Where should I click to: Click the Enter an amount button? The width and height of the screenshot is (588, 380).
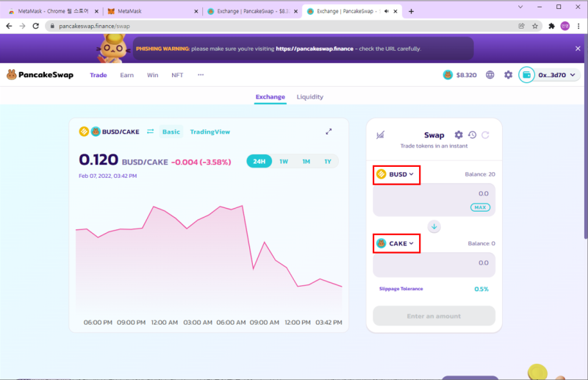pos(434,316)
